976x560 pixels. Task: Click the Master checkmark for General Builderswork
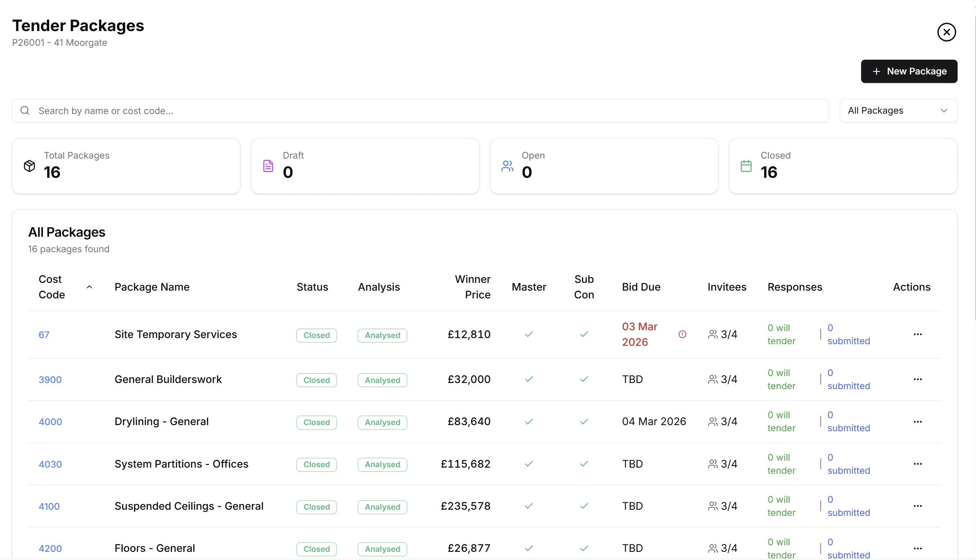pos(528,379)
